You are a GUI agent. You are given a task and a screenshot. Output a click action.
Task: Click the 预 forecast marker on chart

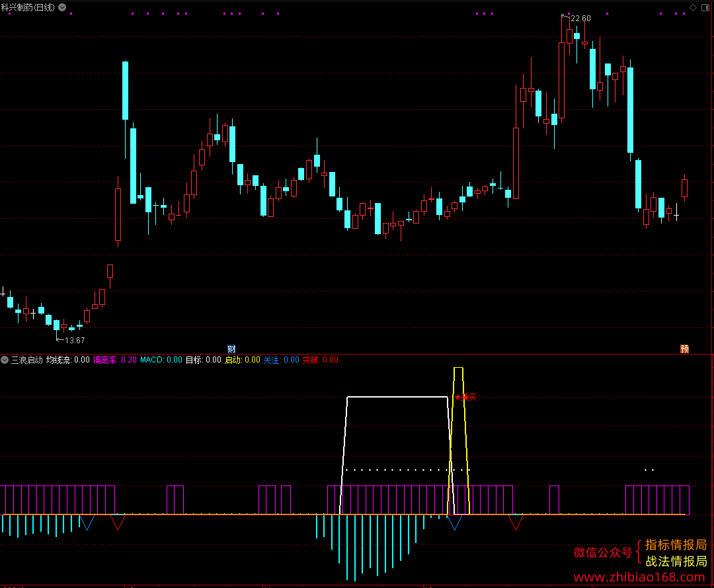click(684, 349)
